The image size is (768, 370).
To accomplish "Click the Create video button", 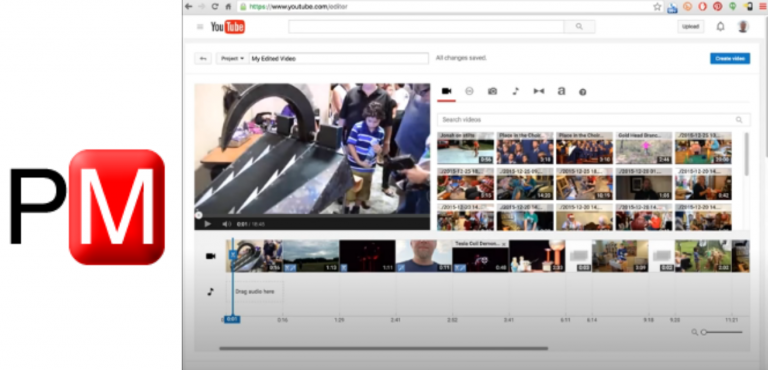I will click(730, 58).
